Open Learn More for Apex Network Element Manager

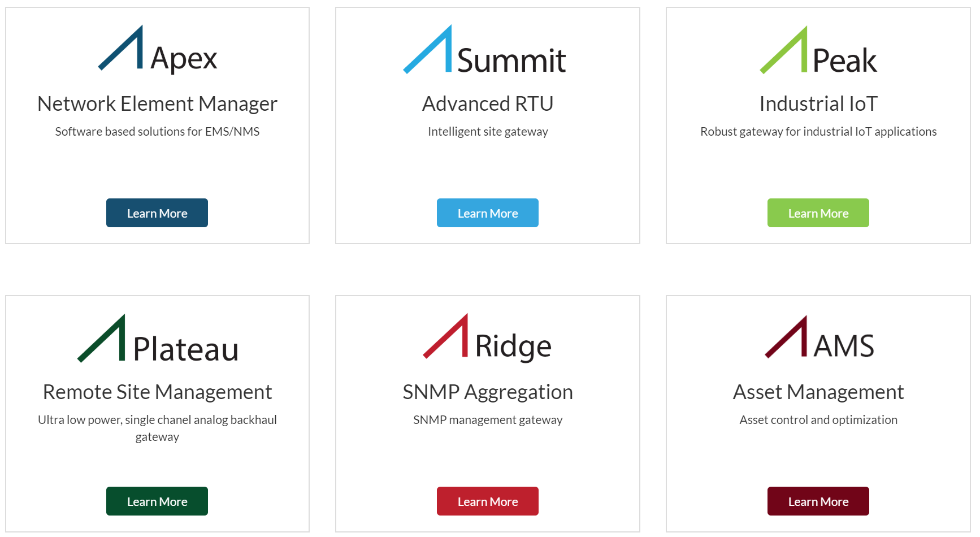point(157,213)
